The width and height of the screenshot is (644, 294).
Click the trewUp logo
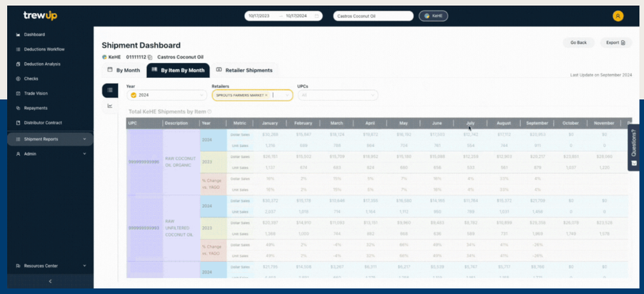pyautogui.click(x=40, y=15)
